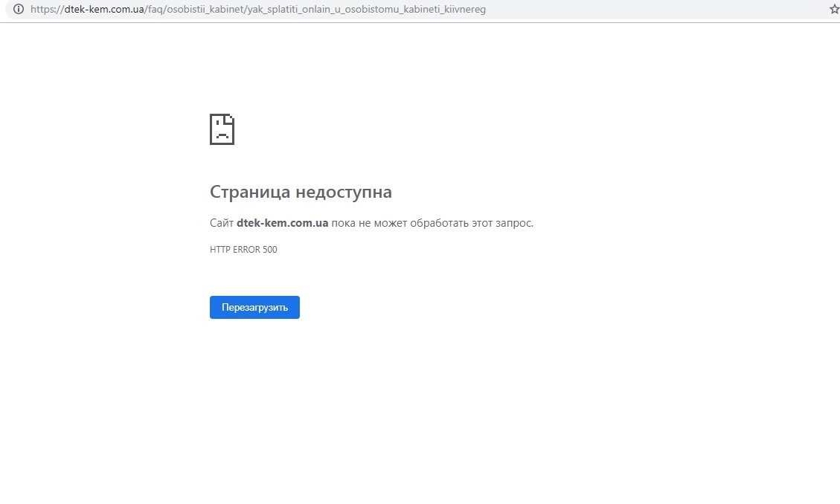
Task: Click the bold dtek-kem.com.ua domain text
Action: [x=282, y=222]
